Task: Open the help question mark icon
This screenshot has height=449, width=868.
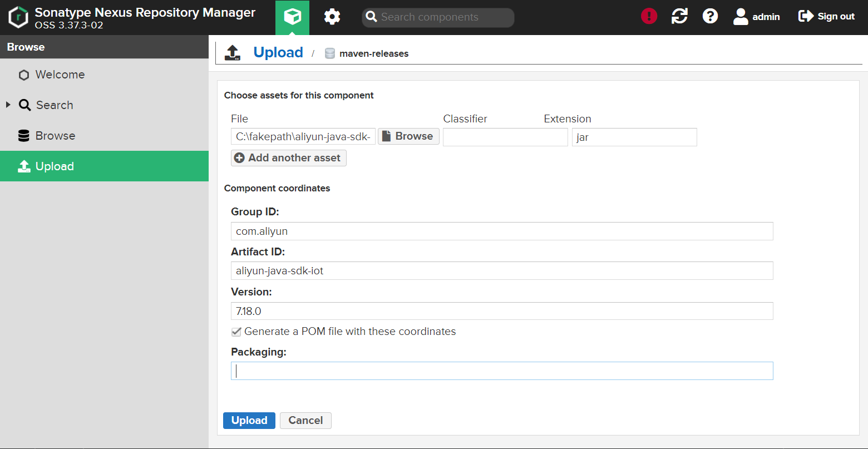Action: point(710,16)
